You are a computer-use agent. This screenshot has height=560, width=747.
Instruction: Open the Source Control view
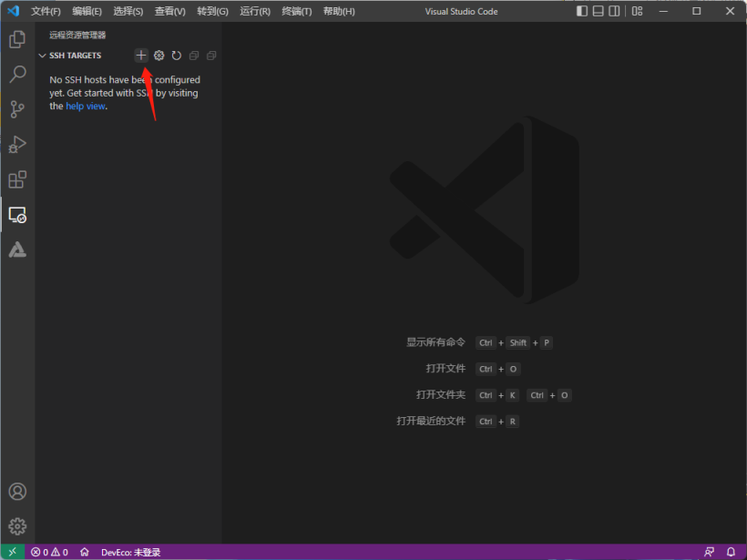tap(17, 109)
